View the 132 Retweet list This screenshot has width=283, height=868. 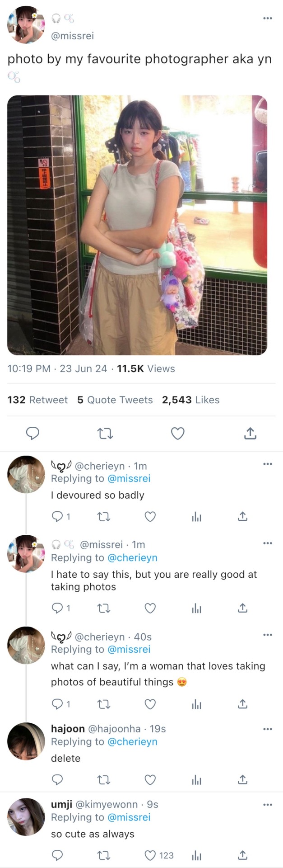tap(37, 400)
